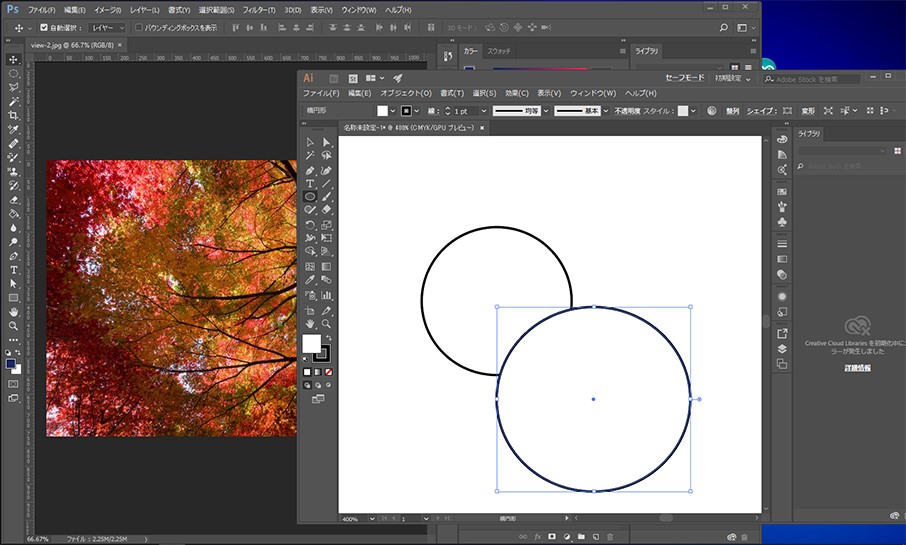Screen dimensions: 906x545
Task: Select Illustrator's Paintbrush tool
Action: point(326,197)
